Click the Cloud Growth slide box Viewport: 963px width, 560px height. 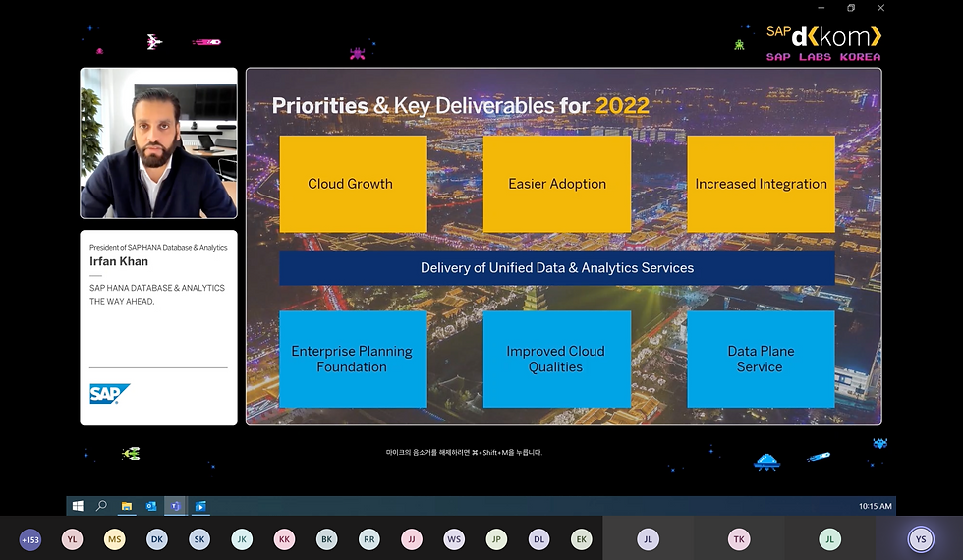click(353, 184)
